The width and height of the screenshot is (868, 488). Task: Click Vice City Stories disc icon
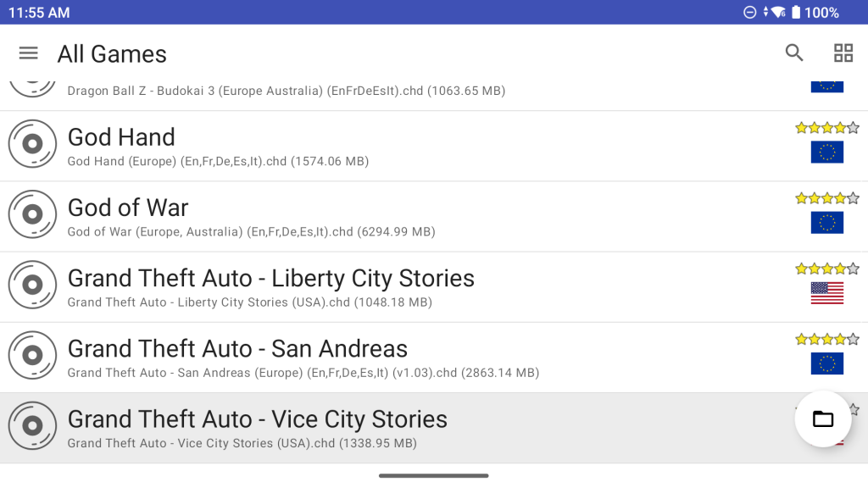[32, 425]
